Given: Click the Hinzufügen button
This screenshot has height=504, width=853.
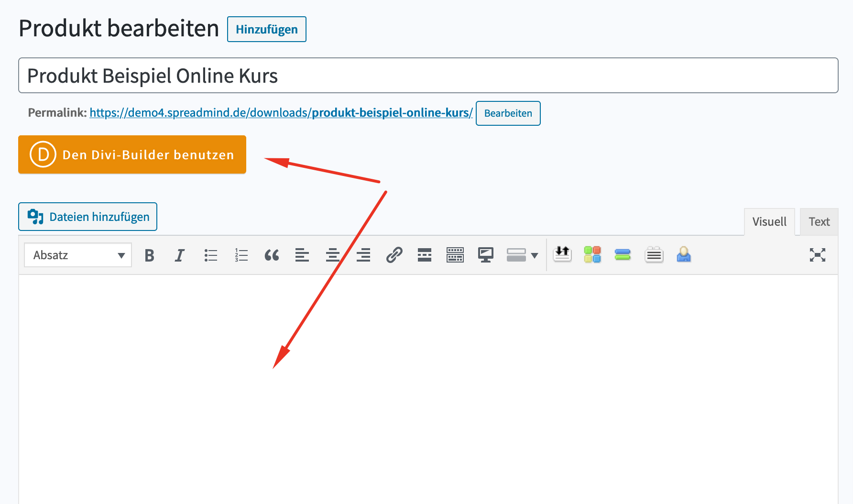Looking at the screenshot, I should click(x=267, y=29).
